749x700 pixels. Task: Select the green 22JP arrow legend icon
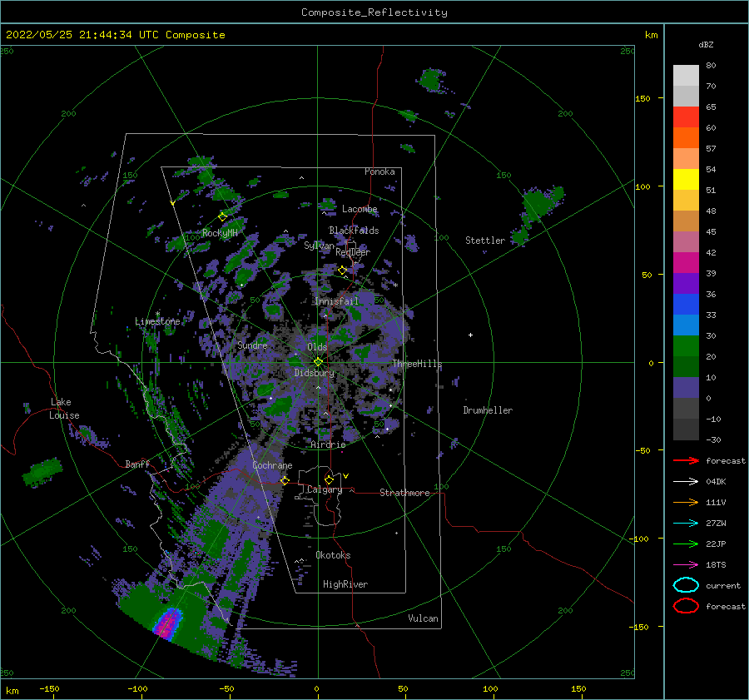[x=686, y=544]
